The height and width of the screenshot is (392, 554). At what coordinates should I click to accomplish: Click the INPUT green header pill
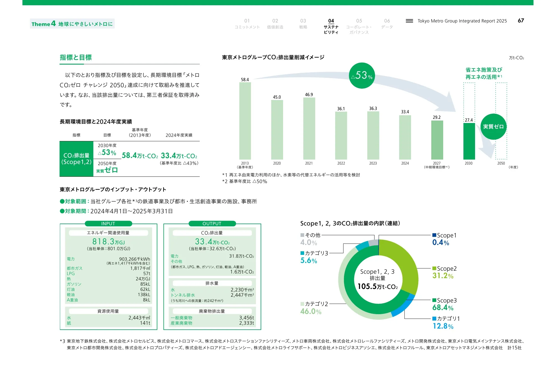click(x=108, y=224)
